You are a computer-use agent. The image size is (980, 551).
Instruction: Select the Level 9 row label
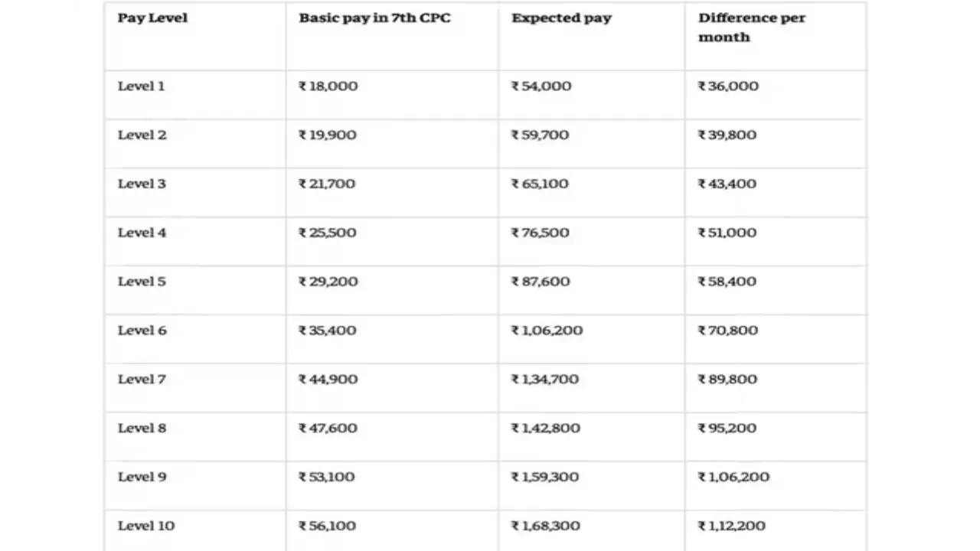(x=142, y=477)
